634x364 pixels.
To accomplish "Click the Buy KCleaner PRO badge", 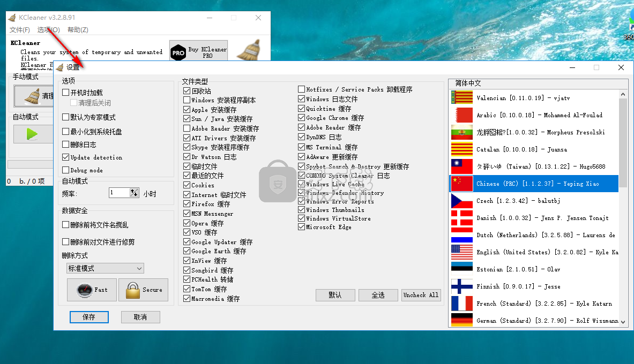I will coord(198,50).
